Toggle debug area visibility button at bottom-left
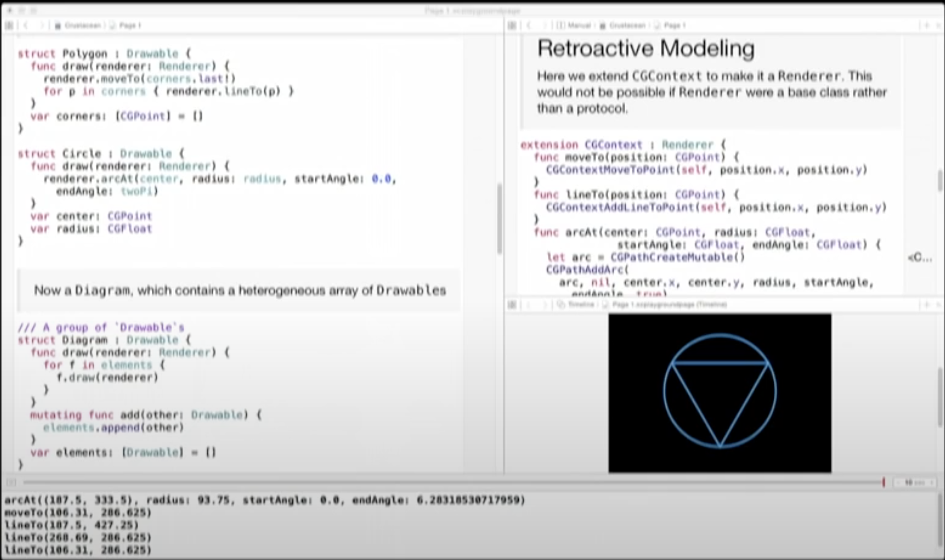 point(11,483)
